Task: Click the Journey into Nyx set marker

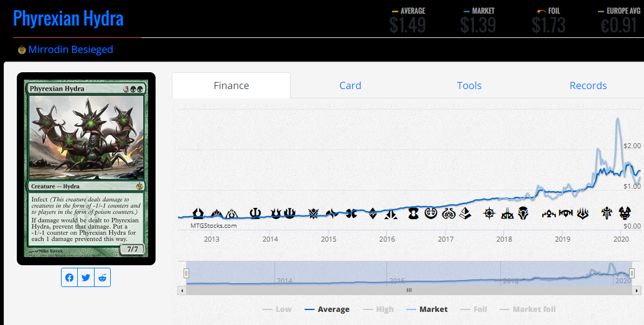Action: pos(289,214)
